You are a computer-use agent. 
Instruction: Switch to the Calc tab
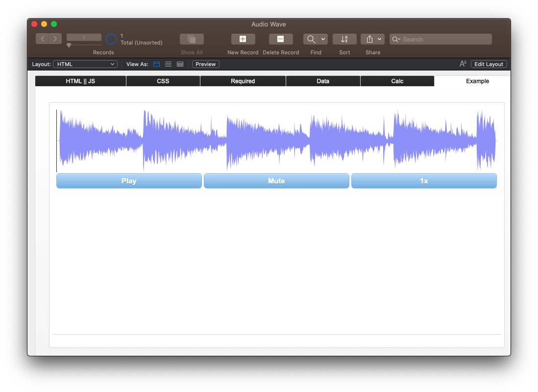point(397,81)
